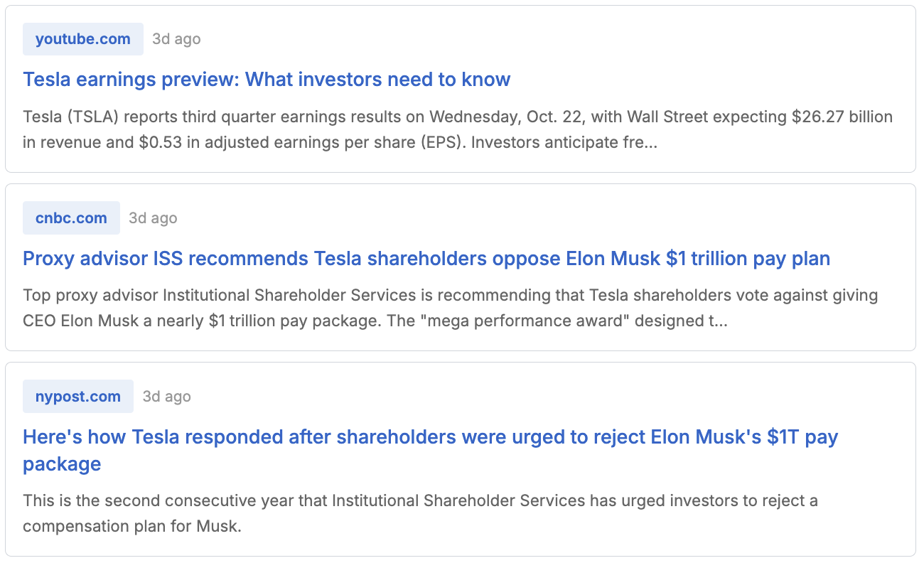The width and height of the screenshot is (924, 563).
Task: Open the Proxy advisor ISS headline
Action: 426,258
